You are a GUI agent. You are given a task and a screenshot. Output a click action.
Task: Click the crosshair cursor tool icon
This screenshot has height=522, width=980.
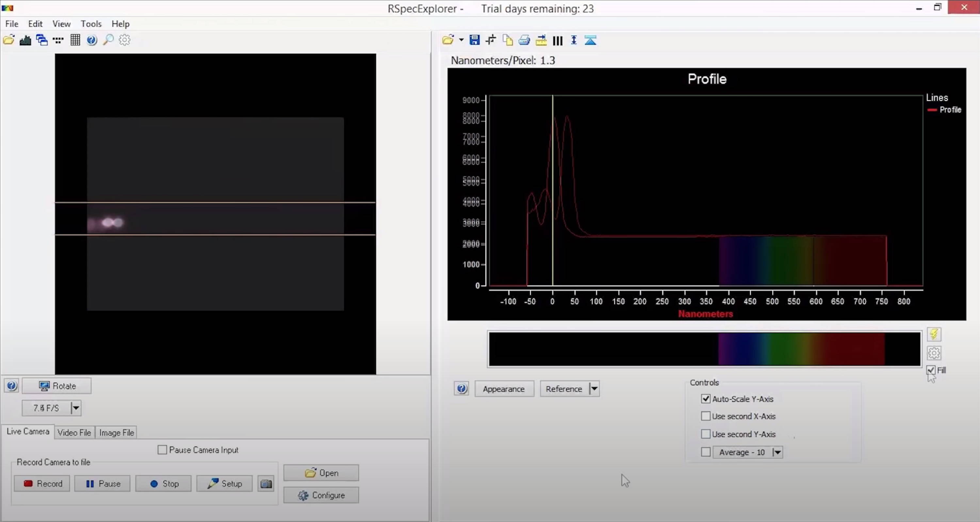click(x=491, y=40)
